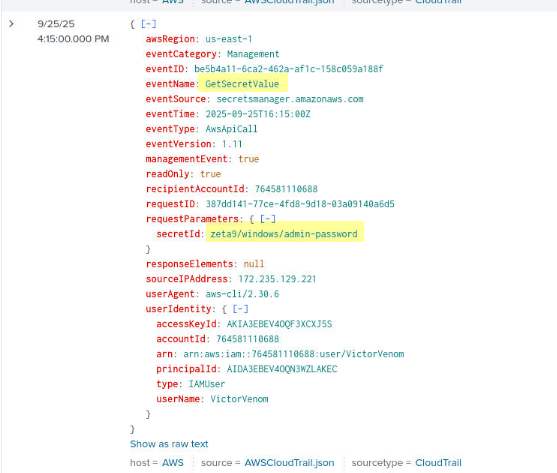
Task: Click eventSource value secretsmanager.amazonaws.com
Action: [290, 99]
